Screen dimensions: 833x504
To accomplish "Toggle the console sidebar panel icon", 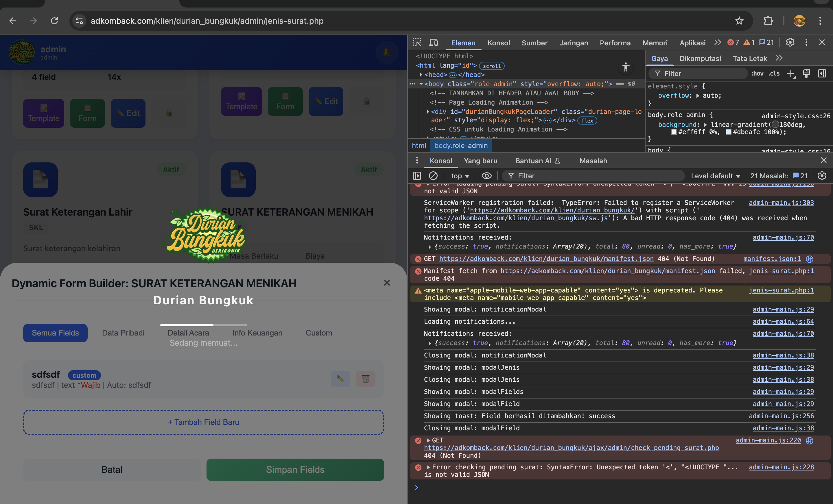I will point(417,176).
